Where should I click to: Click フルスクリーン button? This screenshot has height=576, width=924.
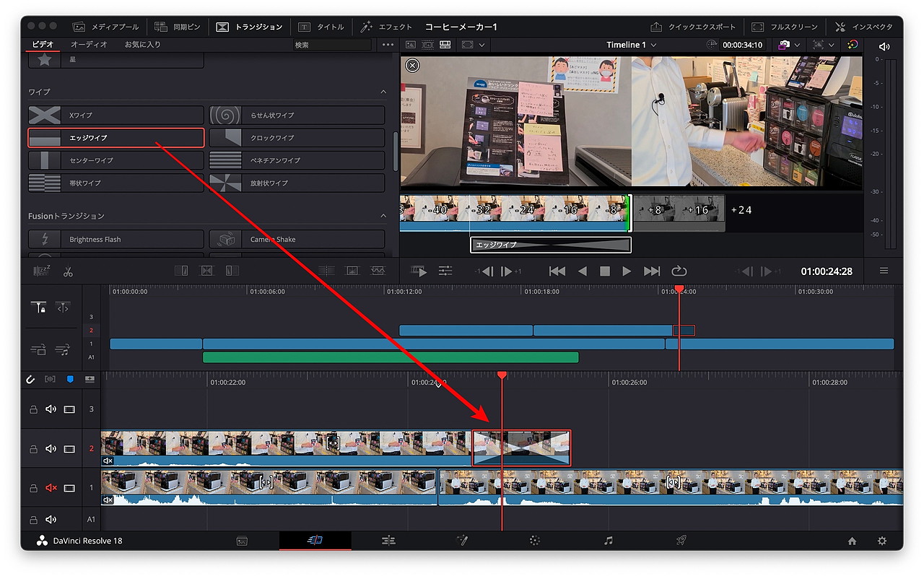click(785, 27)
